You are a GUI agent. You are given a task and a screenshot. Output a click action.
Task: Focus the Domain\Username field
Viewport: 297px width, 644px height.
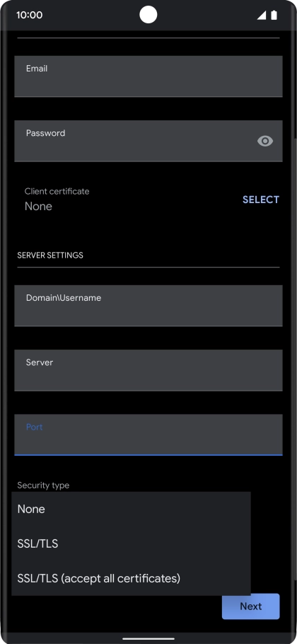click(x=148, y=306)
